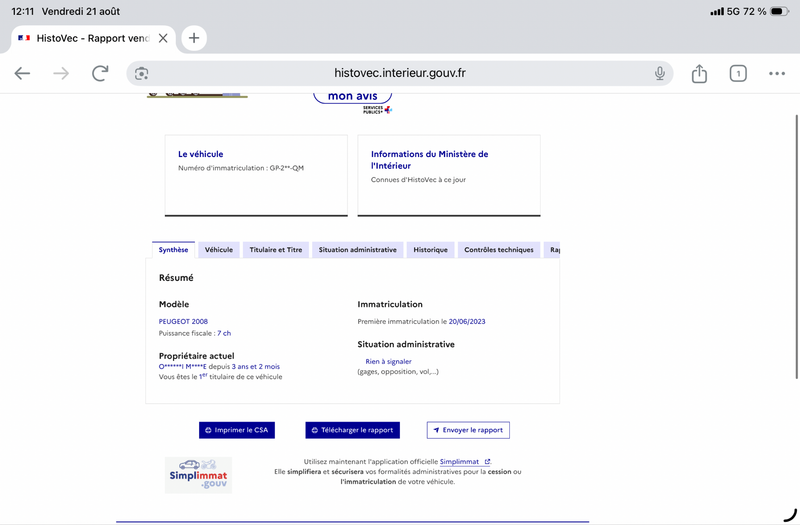
Task: Reload the HistoVec page
Action: click(x=100, y=73)
